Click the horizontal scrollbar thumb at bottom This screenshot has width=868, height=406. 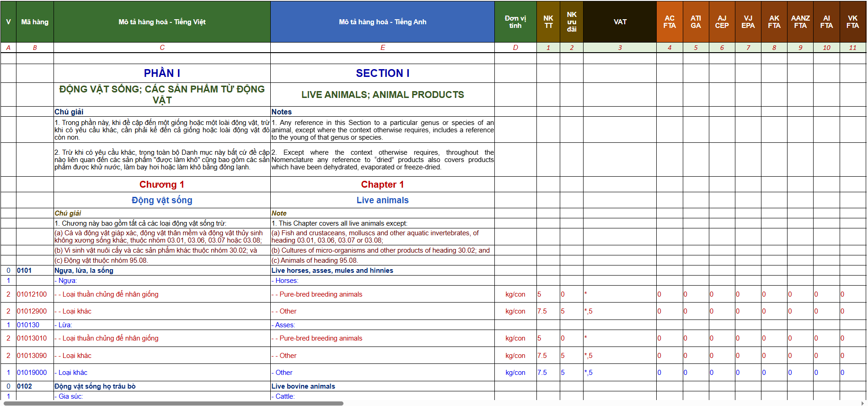click(173, 403)
